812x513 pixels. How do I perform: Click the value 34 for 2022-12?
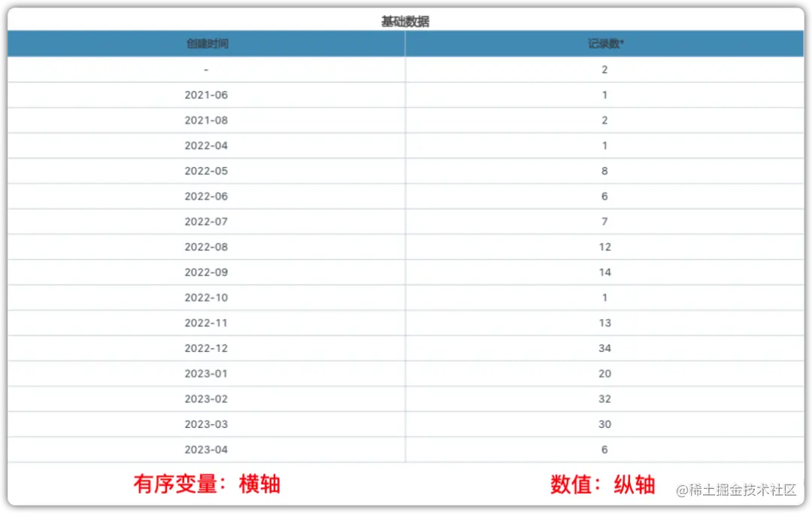click(x=604, y=348)
